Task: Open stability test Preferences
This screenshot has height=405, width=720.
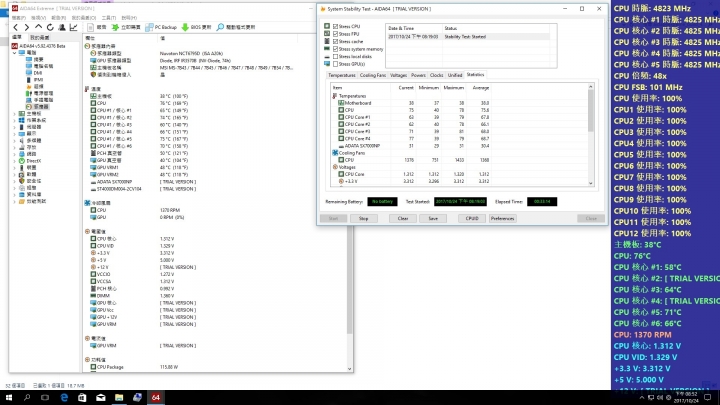Action: (502, 219)
